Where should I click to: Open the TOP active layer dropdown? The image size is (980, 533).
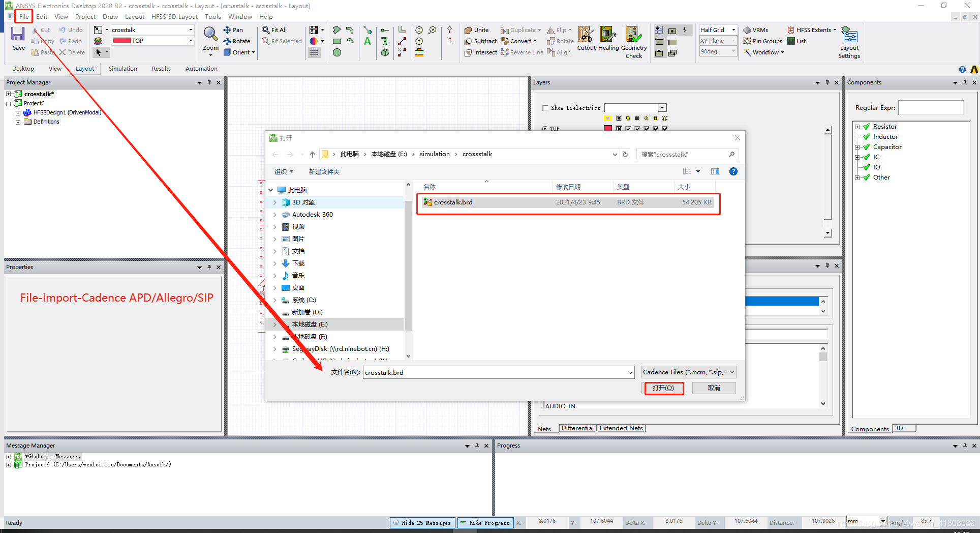[191, 41]
